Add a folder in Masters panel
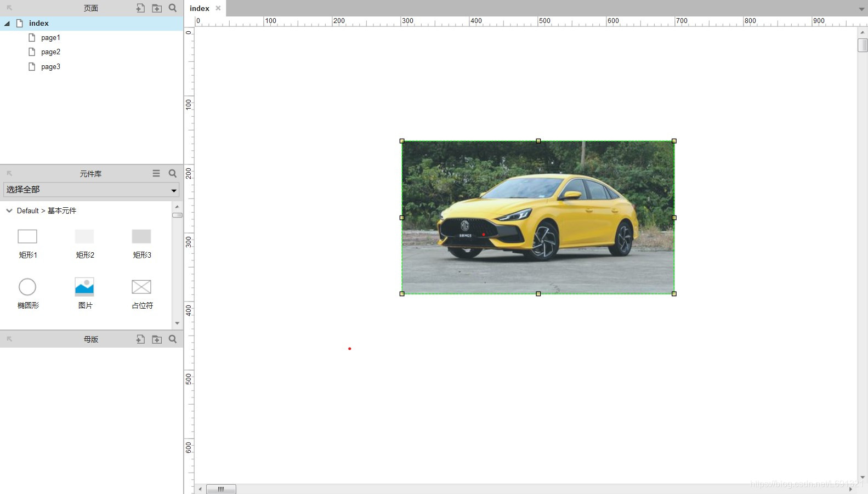This screenshot has height=494, width=868. [157, 339]
